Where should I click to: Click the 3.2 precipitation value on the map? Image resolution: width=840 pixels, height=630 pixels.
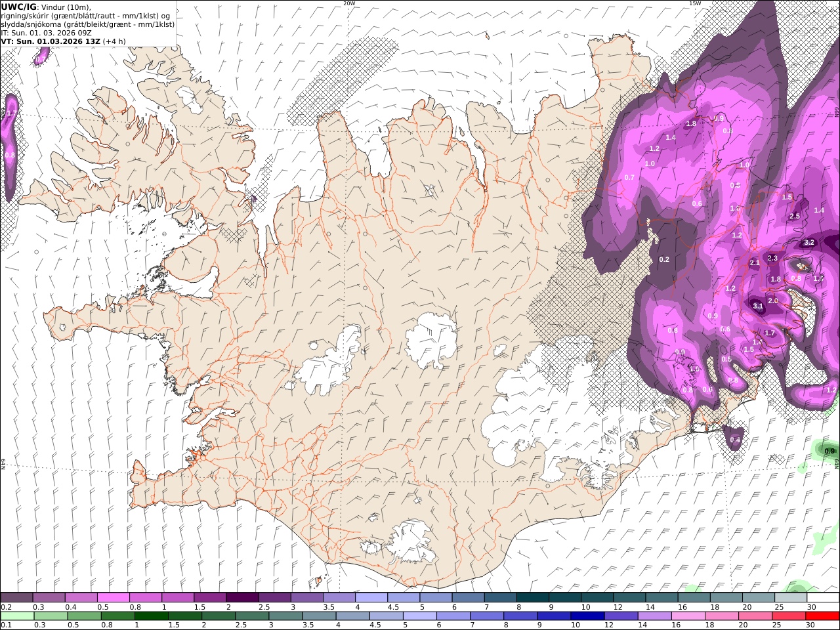pos(809,242)
